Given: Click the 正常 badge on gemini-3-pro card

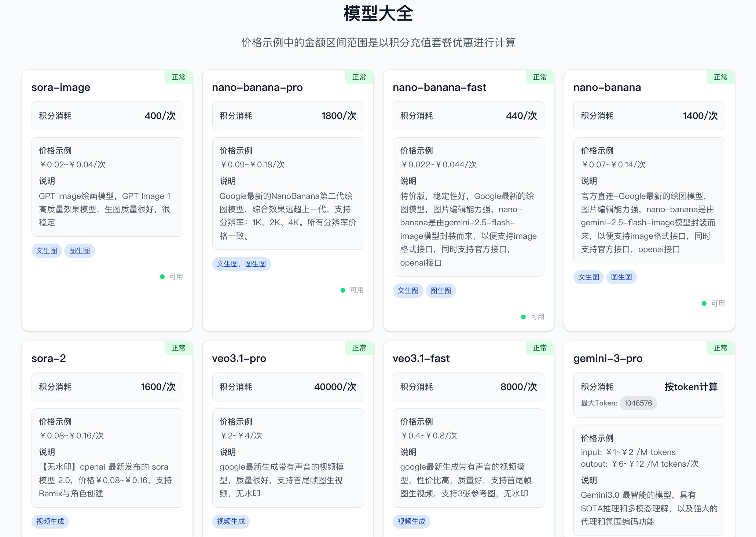Looking at the screenshot, I should coord(720,348).
